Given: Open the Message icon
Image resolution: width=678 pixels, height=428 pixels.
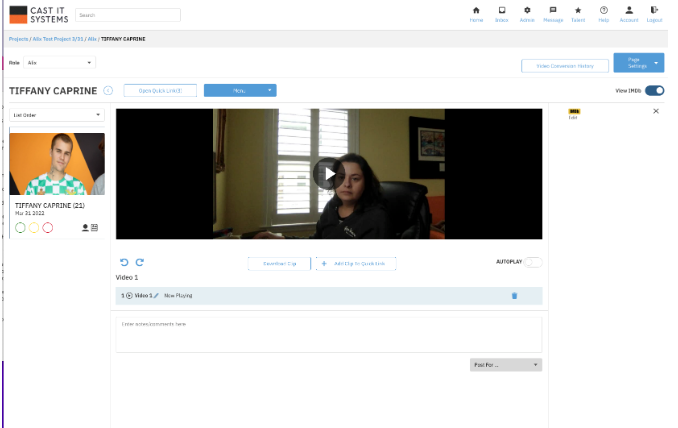Looking at the screenshot, I should tap(553, 10).
